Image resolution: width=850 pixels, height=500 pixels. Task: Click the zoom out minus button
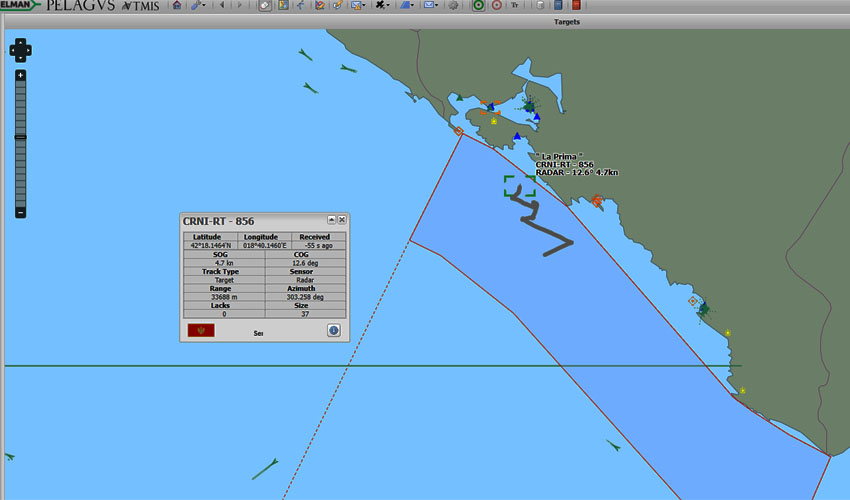pos(20,212)
